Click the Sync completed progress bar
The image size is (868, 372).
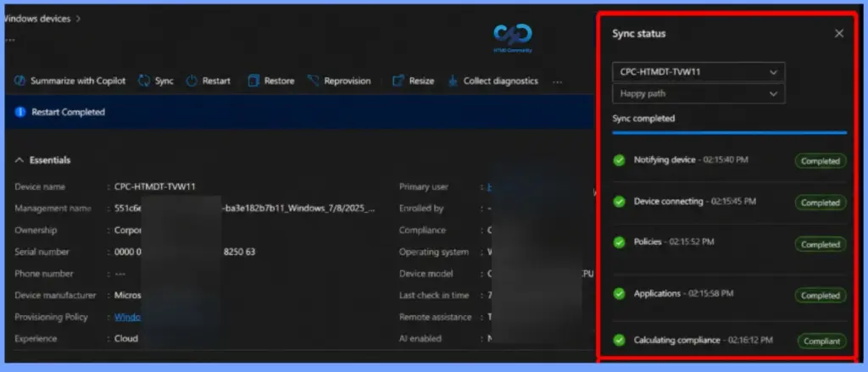pos(729,133)
